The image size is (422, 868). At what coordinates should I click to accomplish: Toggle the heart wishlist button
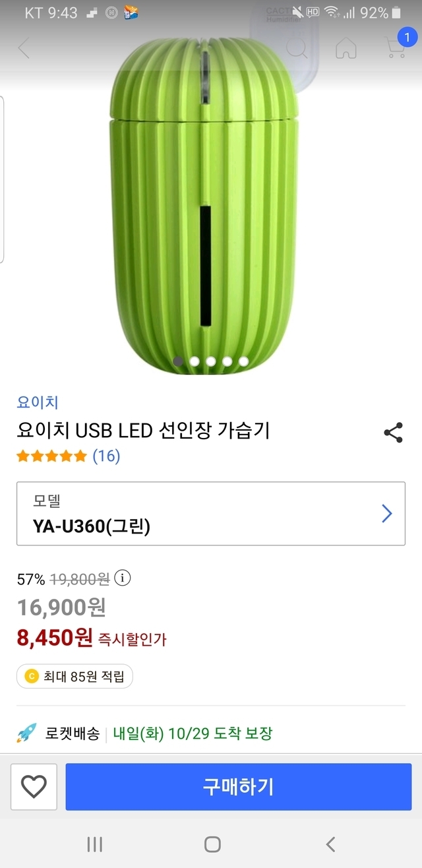(x=34, y=786)
